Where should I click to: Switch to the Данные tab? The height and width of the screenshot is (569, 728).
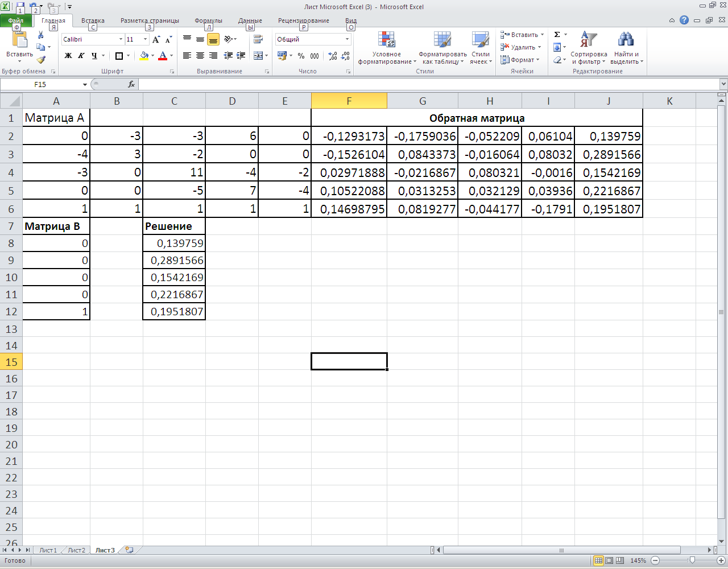250,20
